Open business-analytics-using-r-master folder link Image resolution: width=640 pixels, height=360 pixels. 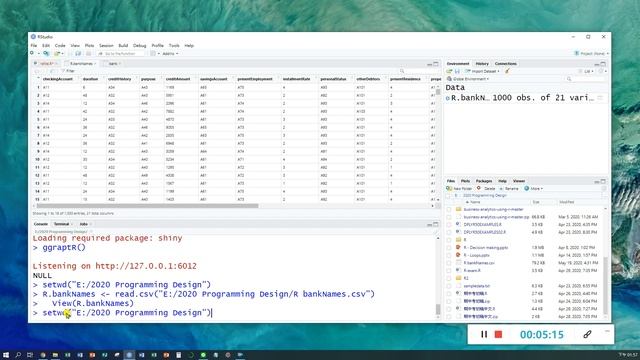point(493,209)
